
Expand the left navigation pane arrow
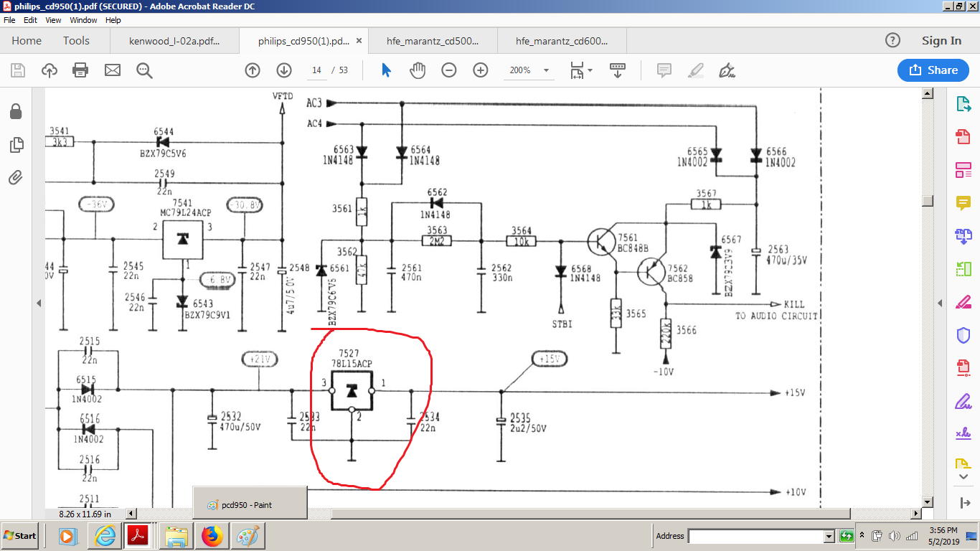coord(39,303)
